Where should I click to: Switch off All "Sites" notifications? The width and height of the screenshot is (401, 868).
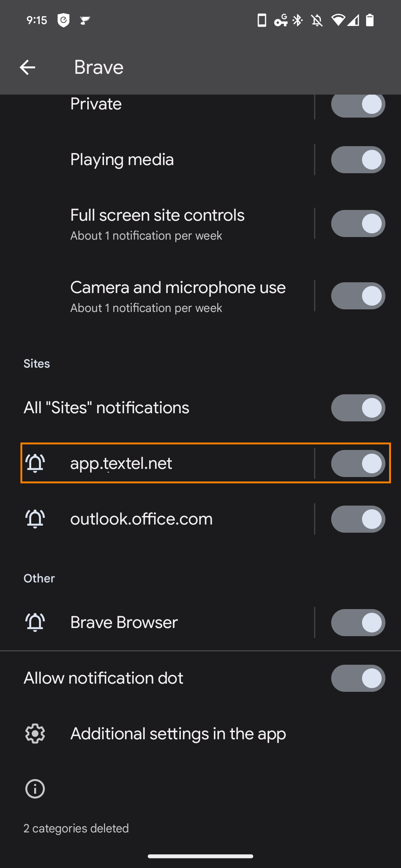click(358, 408)
